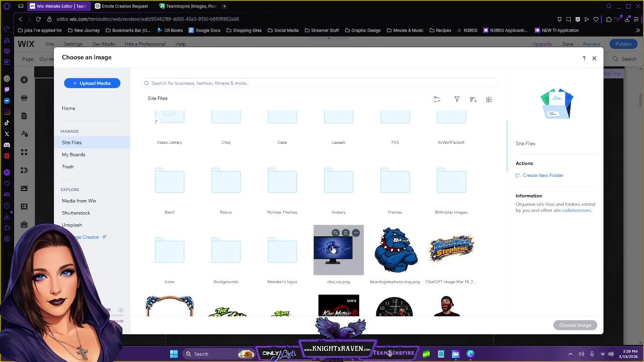
Task: Open the Wix editor Site Design icon
Action: point(24,134)
